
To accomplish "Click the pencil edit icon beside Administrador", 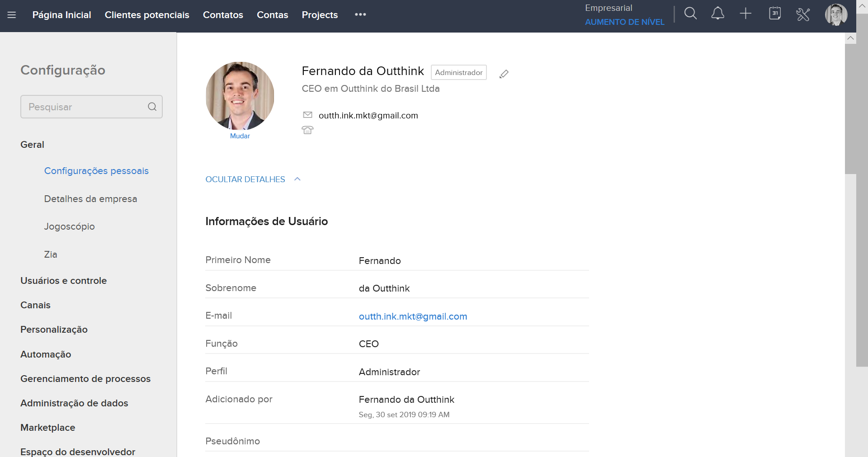I will 504,74.
